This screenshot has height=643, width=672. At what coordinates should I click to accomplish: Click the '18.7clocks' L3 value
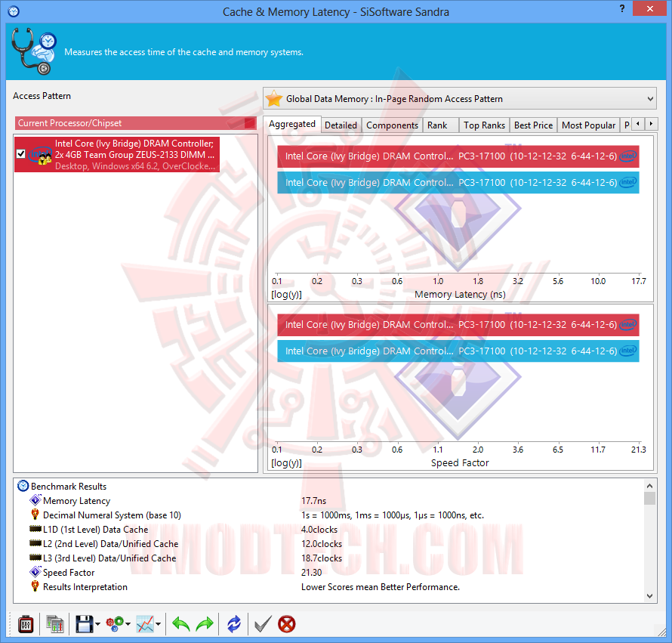[x=322, y=558]
